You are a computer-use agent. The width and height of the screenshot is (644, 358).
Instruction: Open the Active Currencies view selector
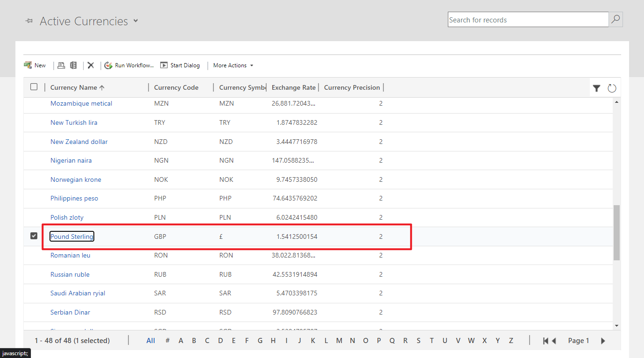[x=135, y=21]
